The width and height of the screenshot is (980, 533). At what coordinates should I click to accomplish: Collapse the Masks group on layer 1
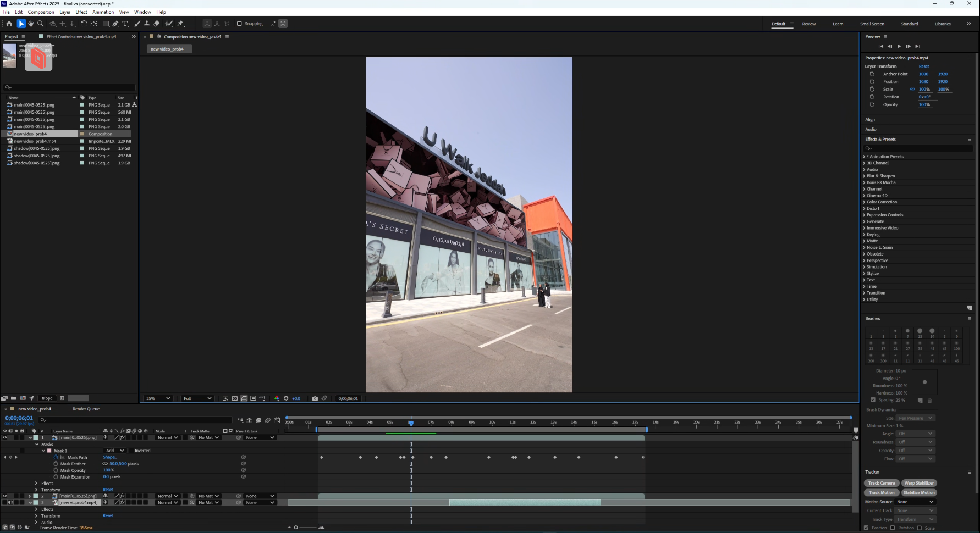tap(37, 444)
